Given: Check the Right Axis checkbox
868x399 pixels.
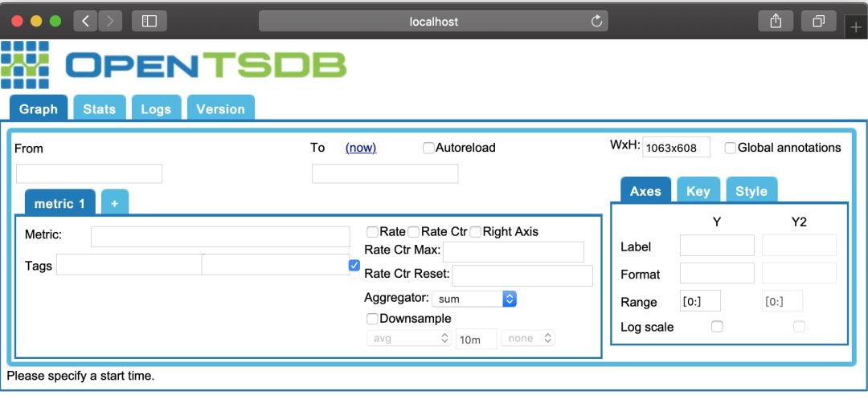Looking at the screenshot, I should pyautogui.click(x=475, y=231).
